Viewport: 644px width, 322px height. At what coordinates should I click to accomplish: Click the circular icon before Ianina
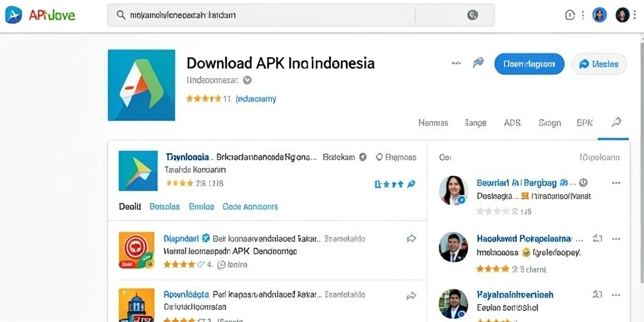point(221,265)
